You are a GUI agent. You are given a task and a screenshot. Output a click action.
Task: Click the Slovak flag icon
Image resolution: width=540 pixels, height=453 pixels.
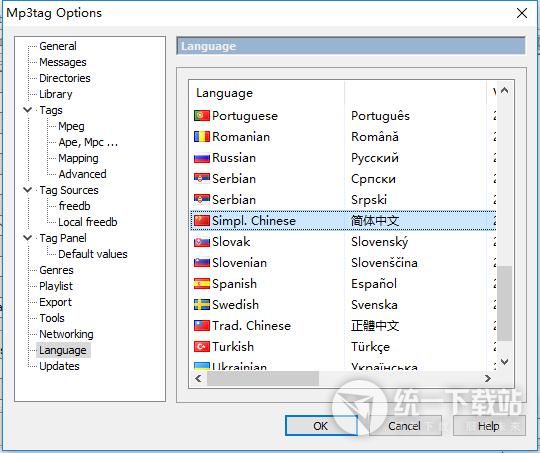point(202,242)
